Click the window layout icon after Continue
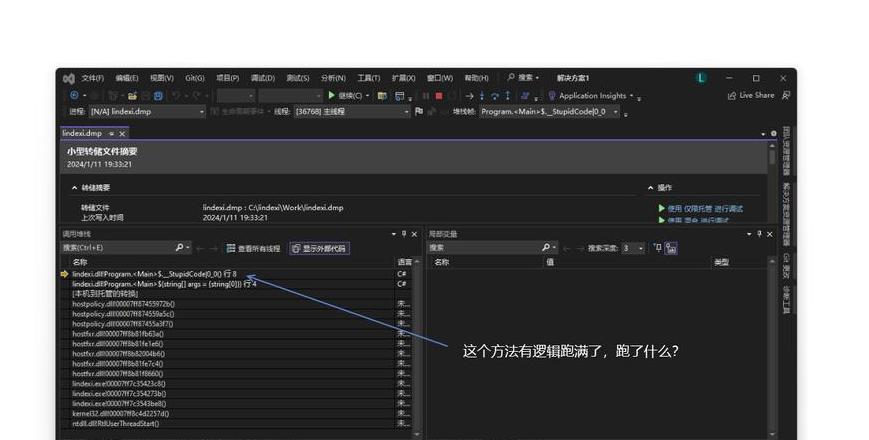The image size is (869, 440). pyautogui.click(x=400, y=96)
